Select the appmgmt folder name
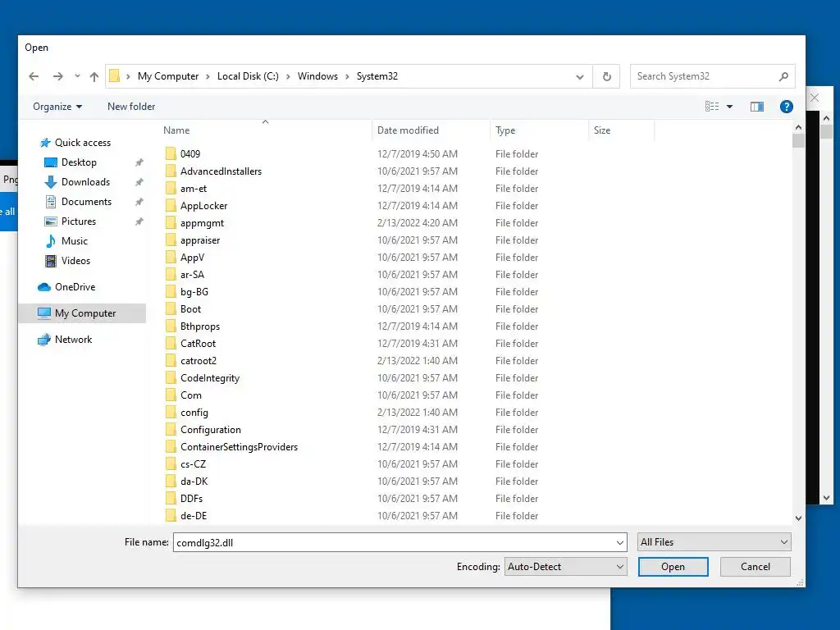Image resolution: width=840 pixels, height=630 pixels. point(202,223)
